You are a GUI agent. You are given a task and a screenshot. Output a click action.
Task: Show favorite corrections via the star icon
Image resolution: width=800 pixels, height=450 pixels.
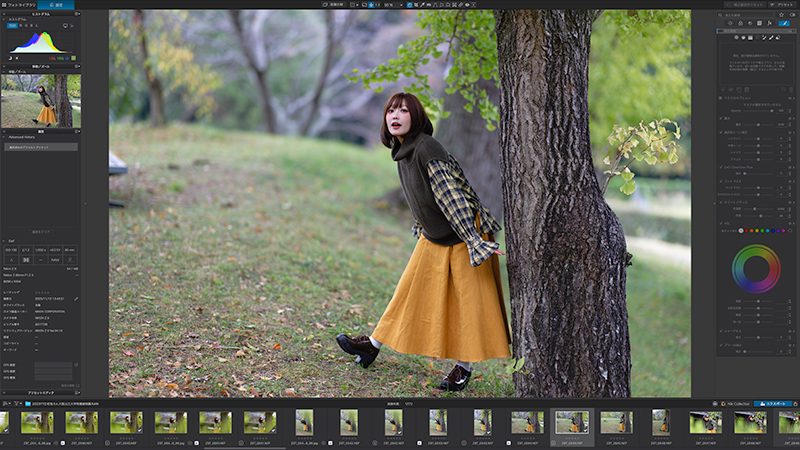pyautogui.click(x=781, y=15)
